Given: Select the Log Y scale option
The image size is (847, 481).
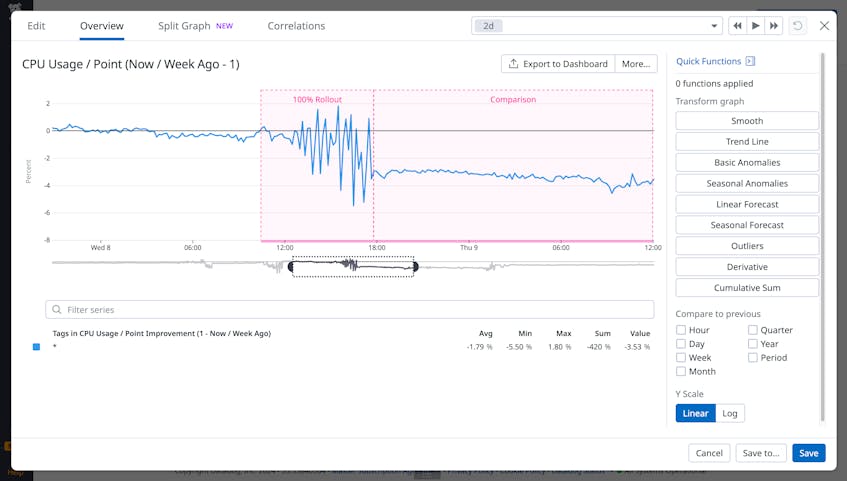Looking at the screenshot, I should pyautogui.click(x=730, y=413).
